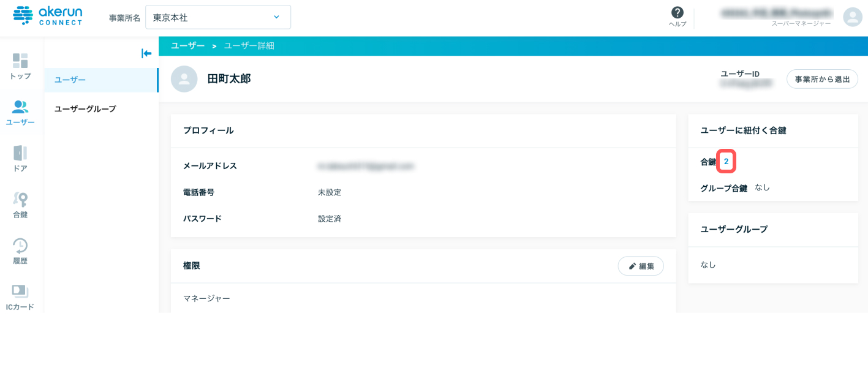Open the 合鍵 count link showing 2
The width and height of the screenshot is (868, 373).
726,162
